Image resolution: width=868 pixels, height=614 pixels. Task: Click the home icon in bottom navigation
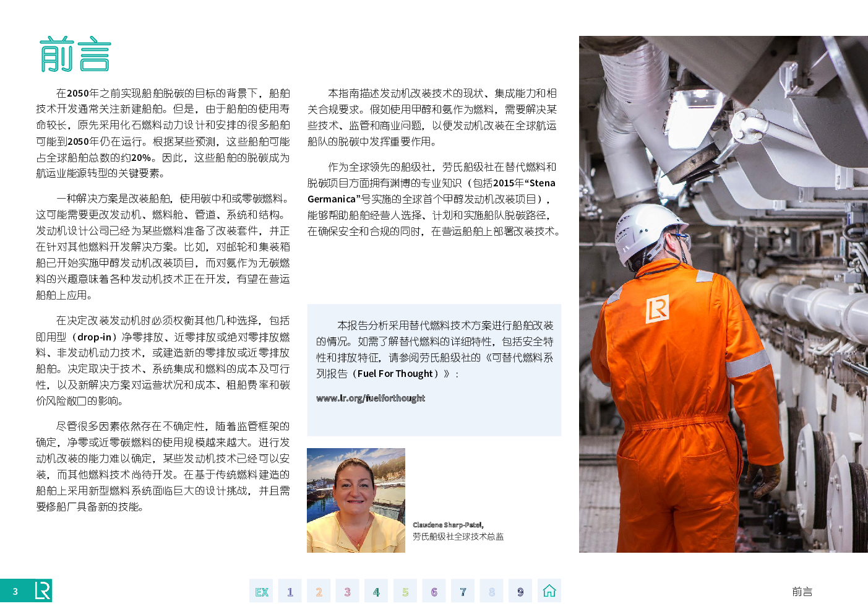pos(549,591)
